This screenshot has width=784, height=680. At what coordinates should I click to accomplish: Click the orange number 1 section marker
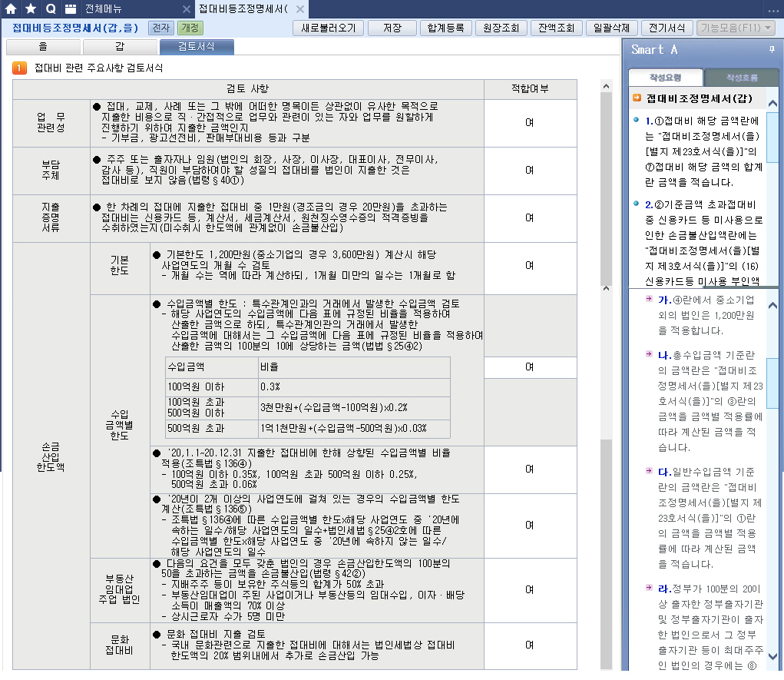[x=19, y=68]
